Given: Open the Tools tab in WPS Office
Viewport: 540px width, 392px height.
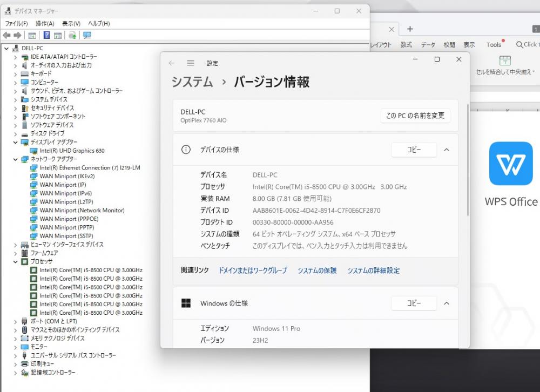Looking at the screenshot, I should [x=494, y=45].
